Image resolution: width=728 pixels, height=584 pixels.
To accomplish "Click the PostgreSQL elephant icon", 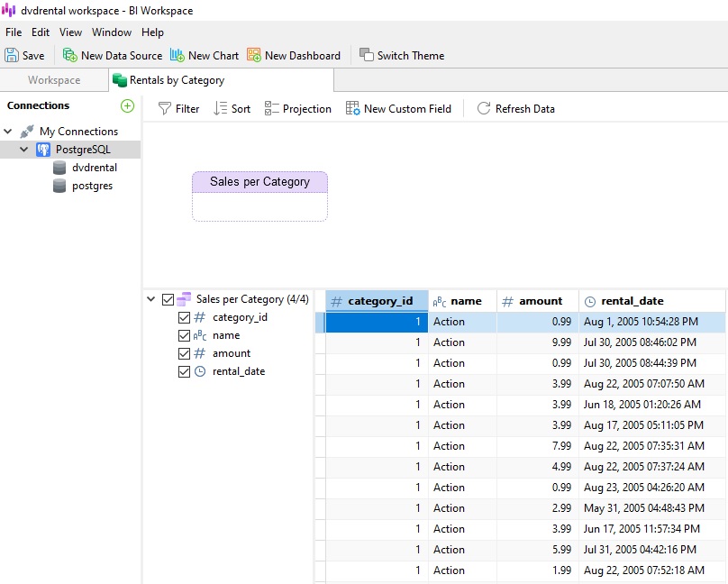I will (x=43, y=150).
